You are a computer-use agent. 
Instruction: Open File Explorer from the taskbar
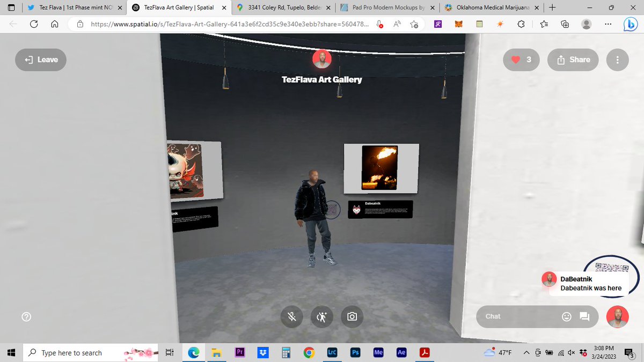click(x=217, y=352)
